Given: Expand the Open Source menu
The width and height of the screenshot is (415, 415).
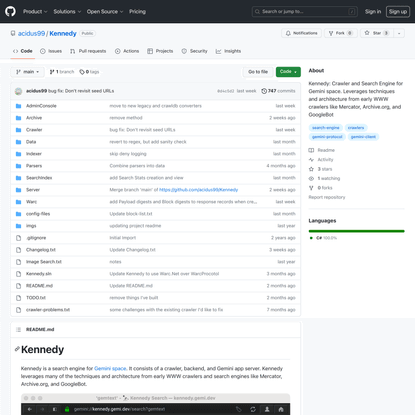Looking at the screenshot, I should pos(105,12).
